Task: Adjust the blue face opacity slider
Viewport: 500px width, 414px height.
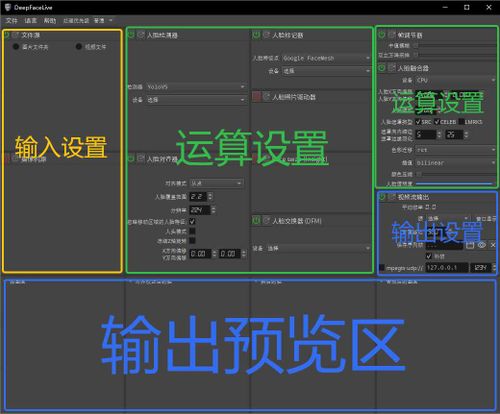Action: pos(456,183)
